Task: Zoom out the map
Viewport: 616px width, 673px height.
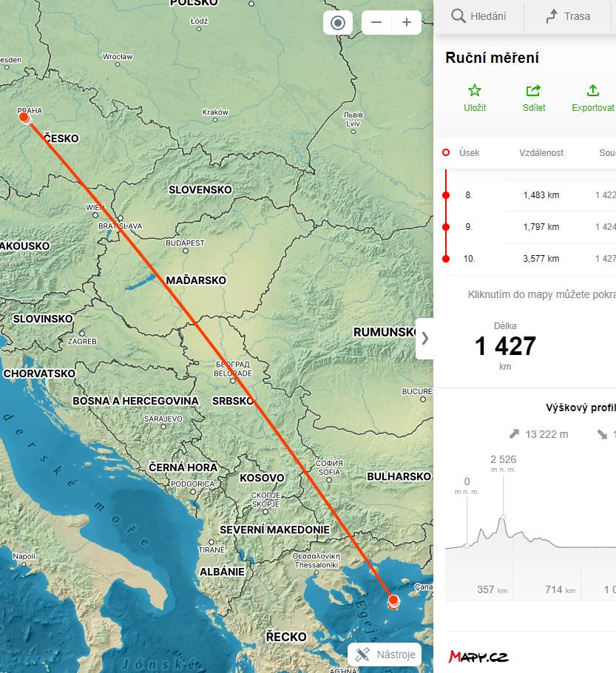Action: [x=376, y=23]
